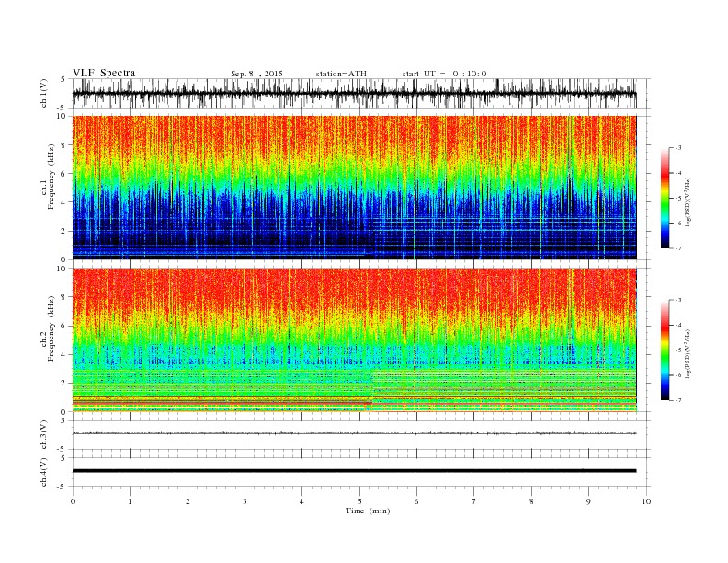Click the time axis tick label '10'
Screen dimensions: 728x563
pos(646,501)
